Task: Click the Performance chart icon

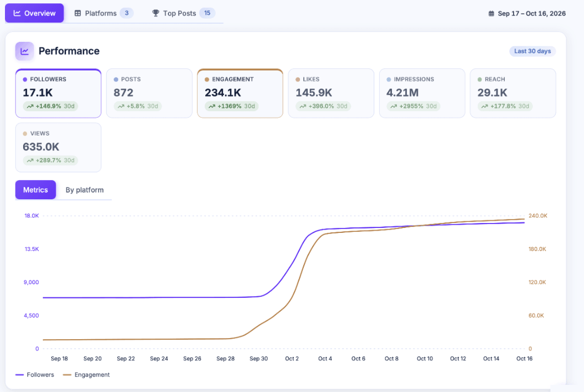Action: click(25, 51)
